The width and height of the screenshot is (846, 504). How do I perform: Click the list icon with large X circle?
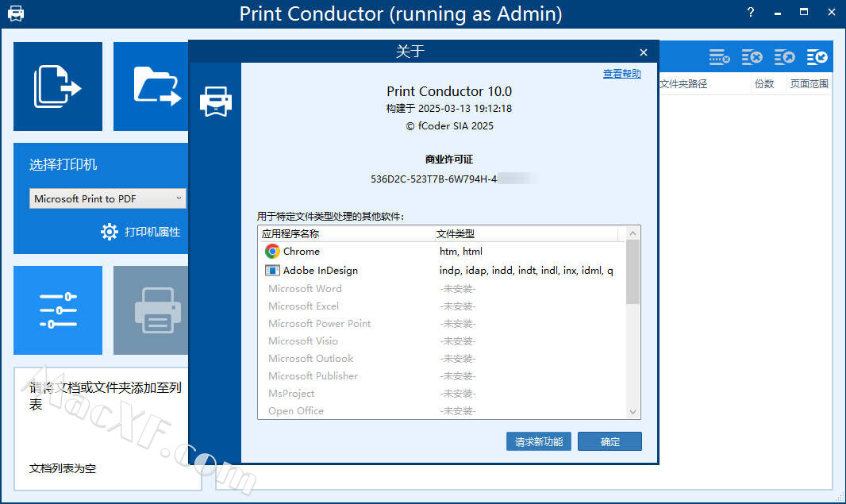tap(752, 57)
